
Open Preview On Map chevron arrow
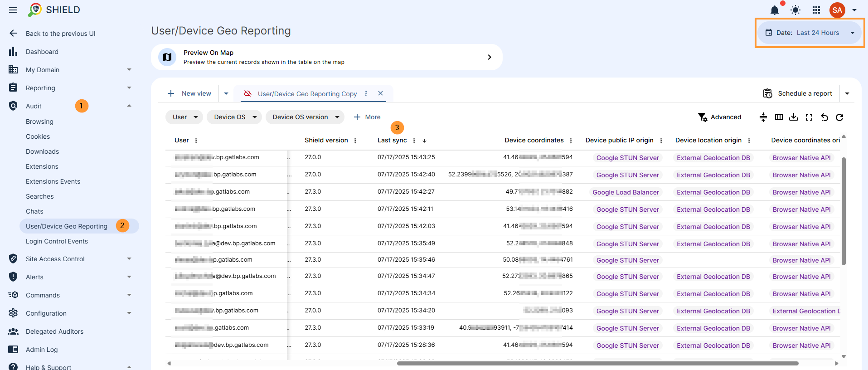pos(490,57)
